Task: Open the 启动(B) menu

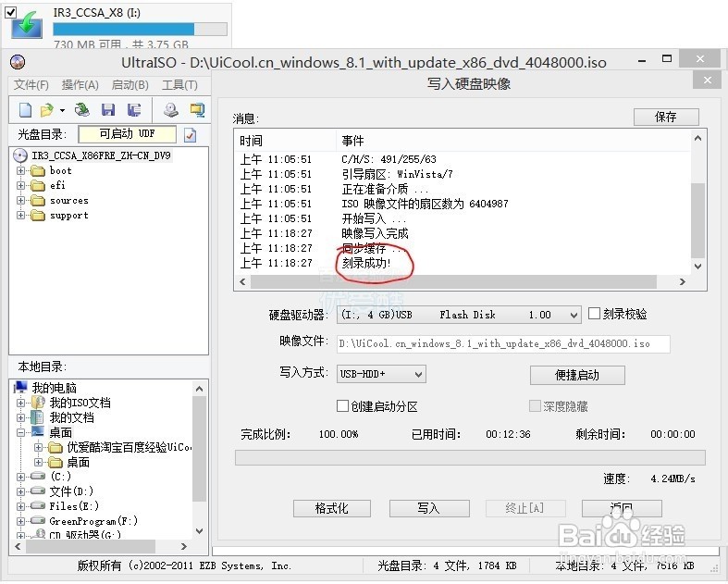Action: pos(130,84)
